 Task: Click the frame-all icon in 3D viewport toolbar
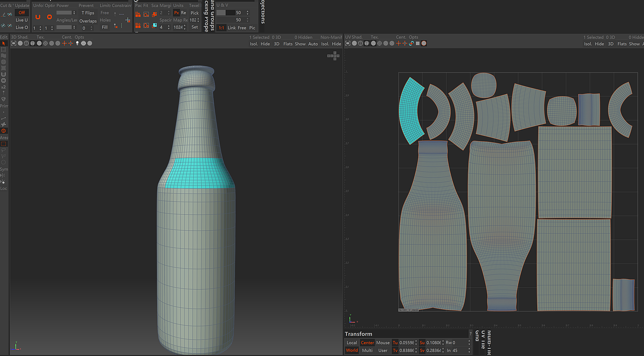14,43
